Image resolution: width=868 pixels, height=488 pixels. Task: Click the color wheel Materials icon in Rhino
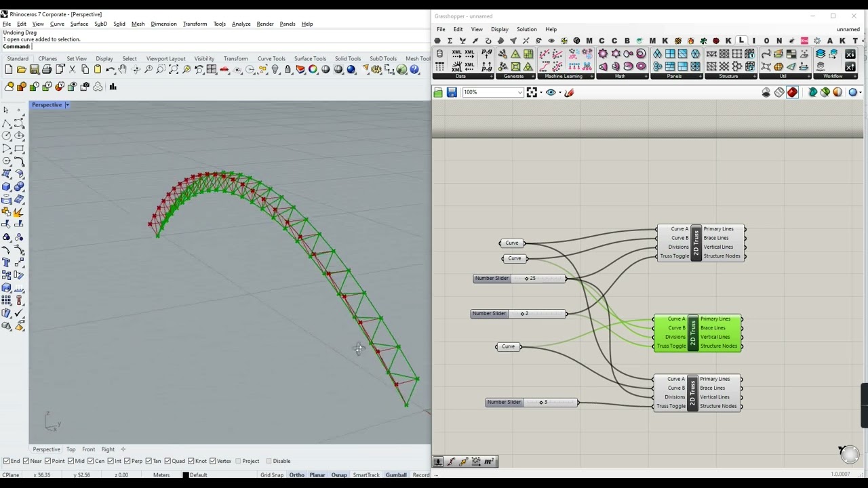313,69
